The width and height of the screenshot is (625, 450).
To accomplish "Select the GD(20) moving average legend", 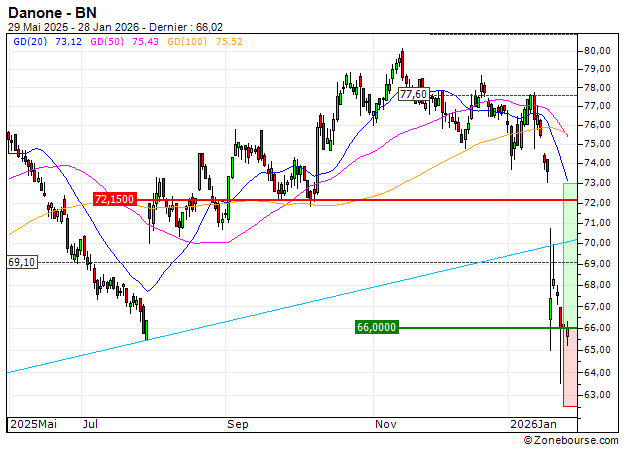I will [x=47, y=44].
